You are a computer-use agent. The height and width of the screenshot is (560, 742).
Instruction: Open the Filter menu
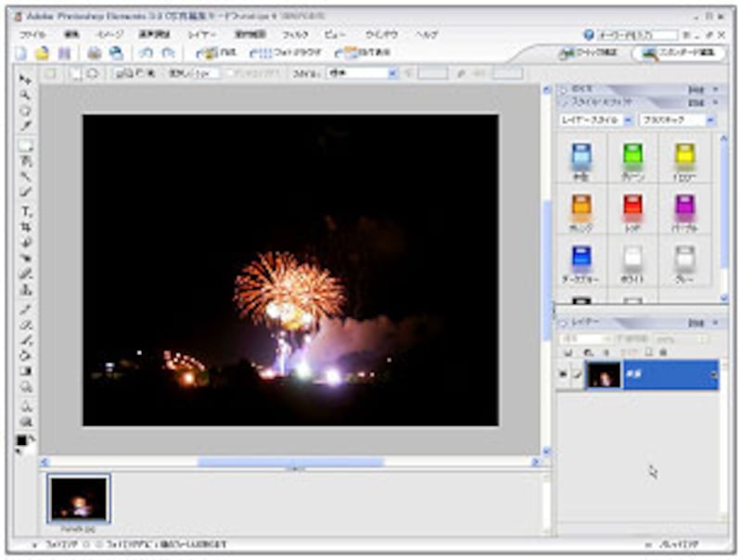(x=295, y=33)
